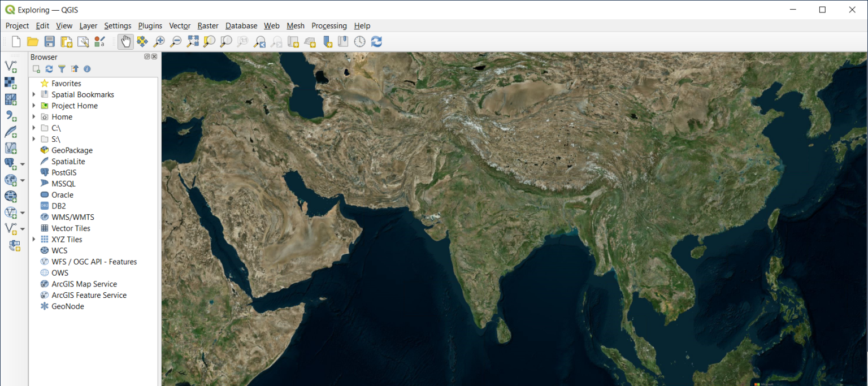Close the Browser panel

tap(154, 57)
